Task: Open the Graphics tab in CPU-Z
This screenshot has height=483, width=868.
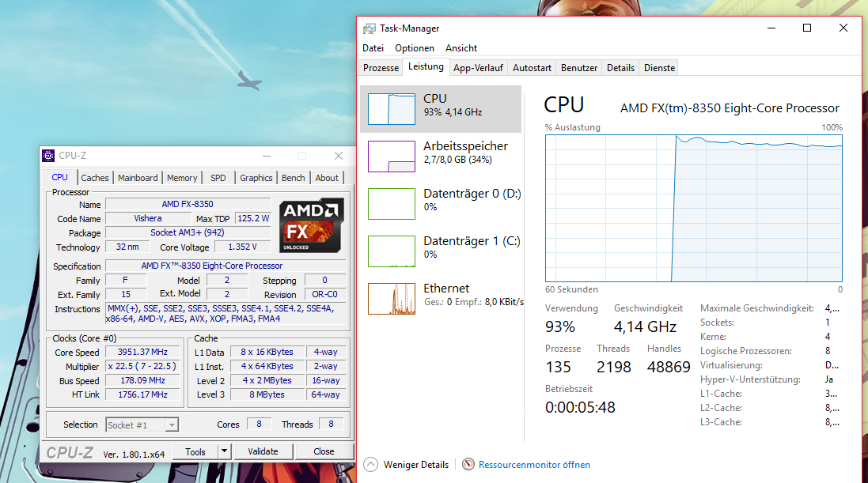Action: tap(256, 178)
